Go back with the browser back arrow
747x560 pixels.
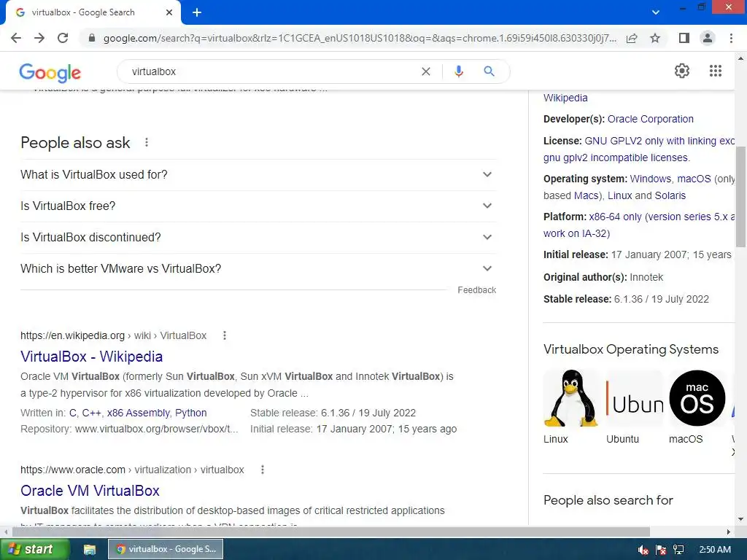point(16,38)
